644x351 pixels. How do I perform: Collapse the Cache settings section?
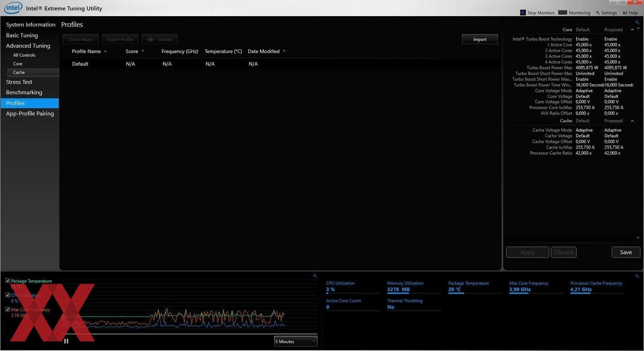click(632, 121)
